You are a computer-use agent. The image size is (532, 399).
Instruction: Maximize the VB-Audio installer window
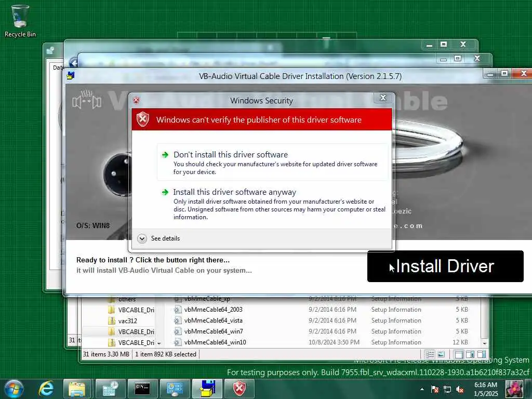click(x=504, y=73)
